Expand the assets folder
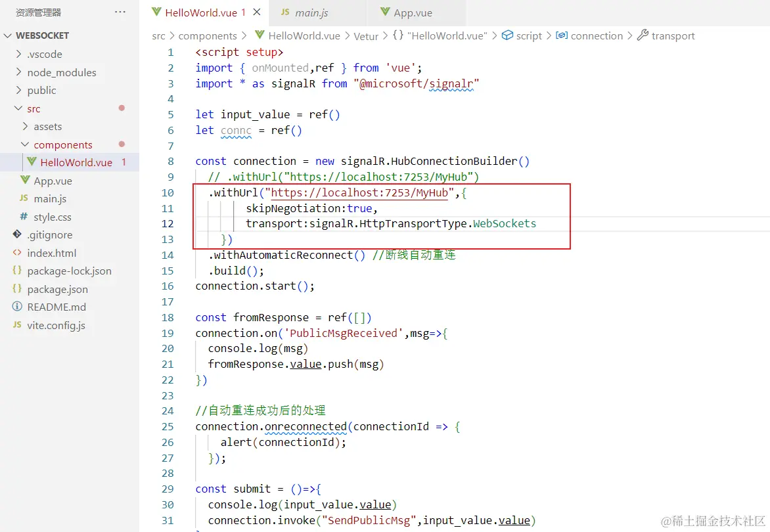 (x=26, y=127)
